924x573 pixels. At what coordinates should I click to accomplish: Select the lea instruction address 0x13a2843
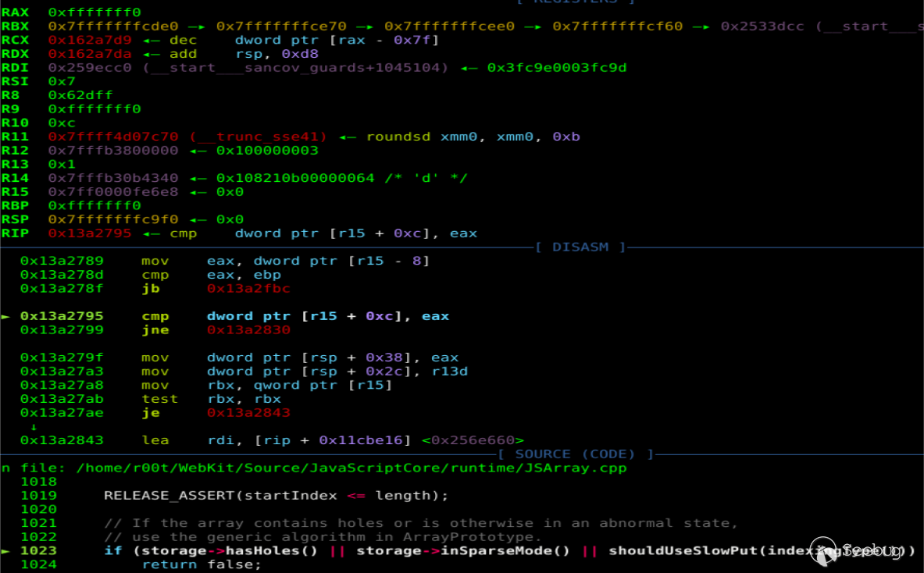62,440
